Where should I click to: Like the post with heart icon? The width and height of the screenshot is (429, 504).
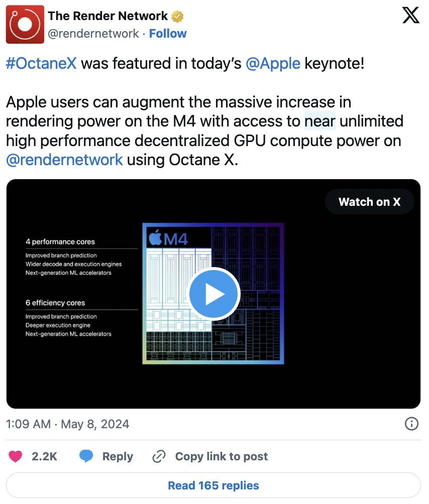click(x=16, y=456)
